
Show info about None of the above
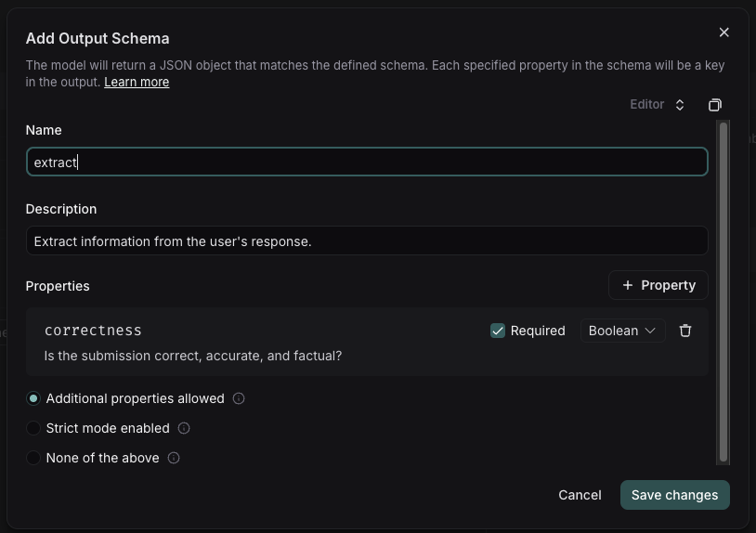point(174,458)
